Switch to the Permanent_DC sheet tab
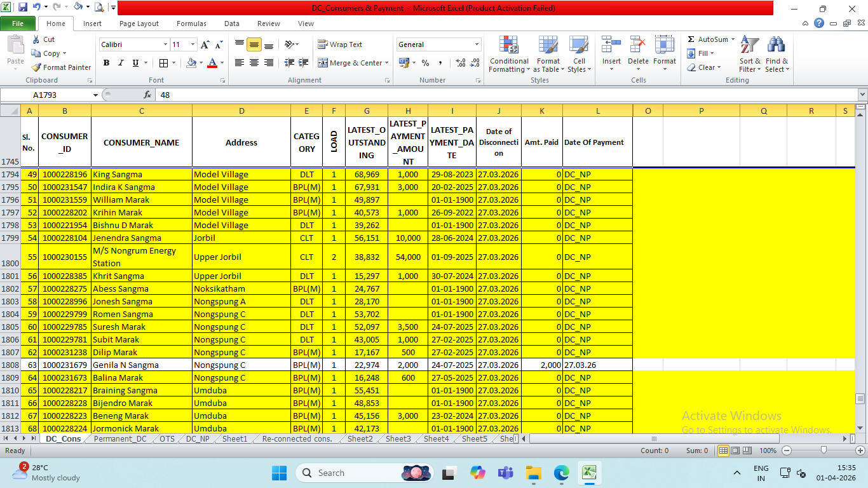The width and height of the screenshot is (868, 488). tap(120, 439)
